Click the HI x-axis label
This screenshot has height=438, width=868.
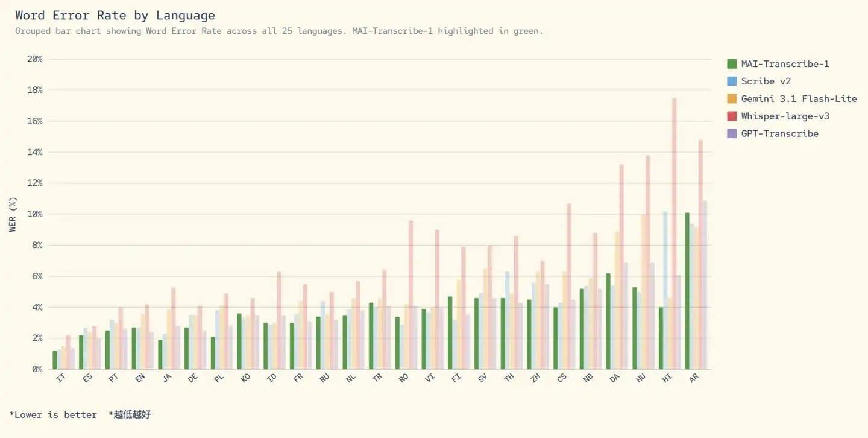point(667,378)
